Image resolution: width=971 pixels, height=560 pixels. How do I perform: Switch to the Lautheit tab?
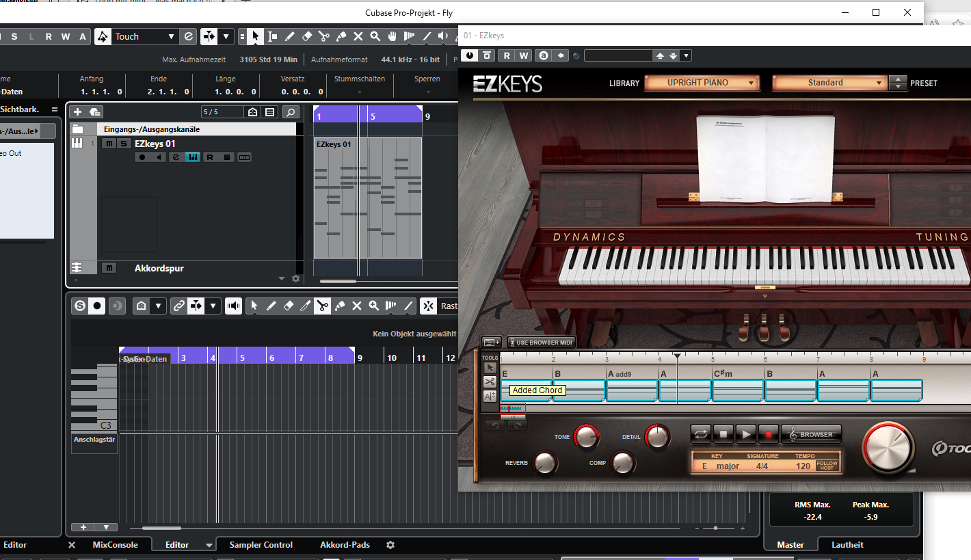point(847,545)
